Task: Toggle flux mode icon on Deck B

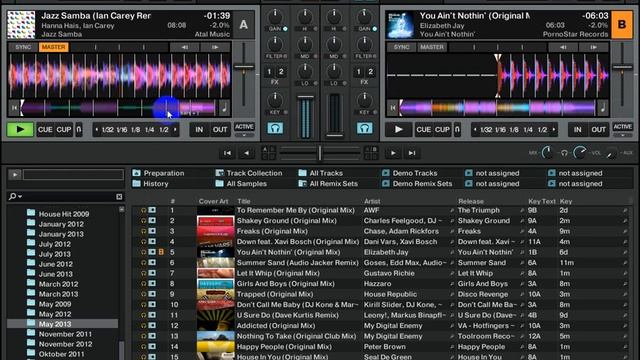Action: click(x=457, y=130)
